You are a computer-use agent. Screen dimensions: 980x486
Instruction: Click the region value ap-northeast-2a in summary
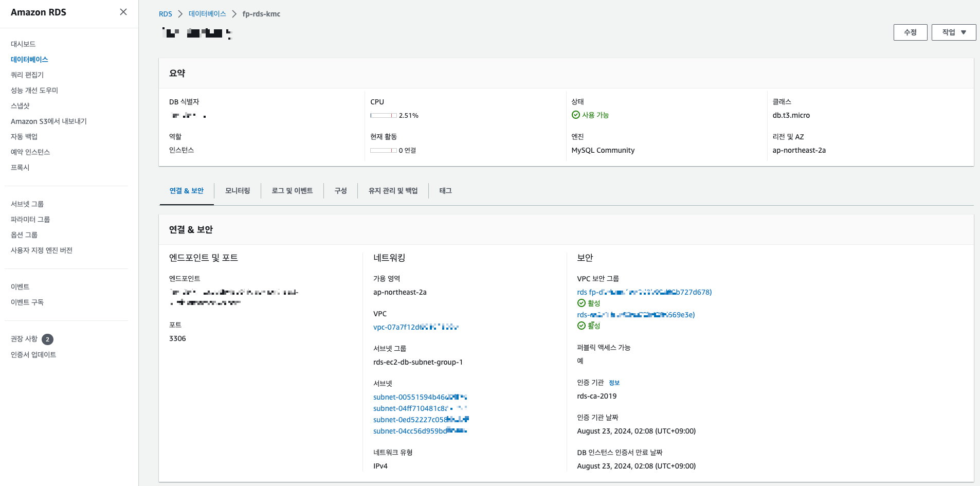tap(799, 150)
